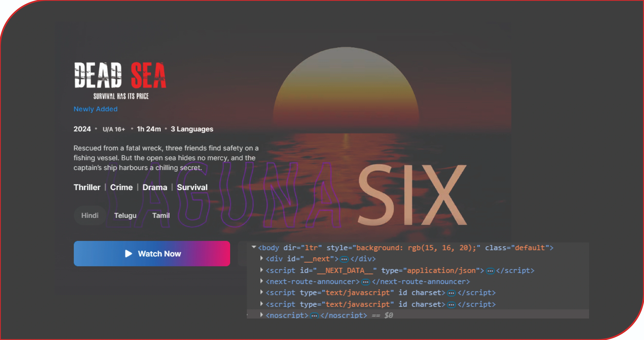Open the Crime genre link
The height and width of the screenshot is (340, 644).
tap(121, 187)
